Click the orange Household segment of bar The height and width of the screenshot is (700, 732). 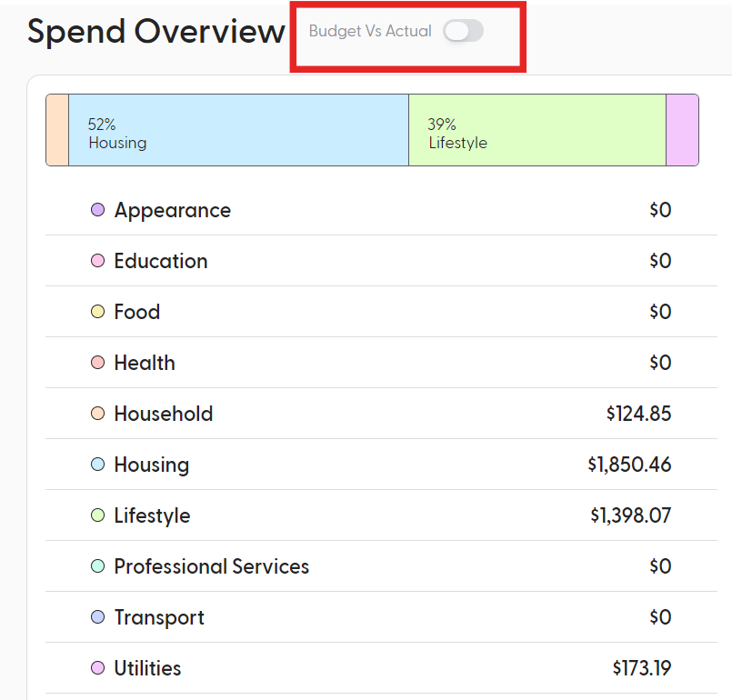point(57,130)
